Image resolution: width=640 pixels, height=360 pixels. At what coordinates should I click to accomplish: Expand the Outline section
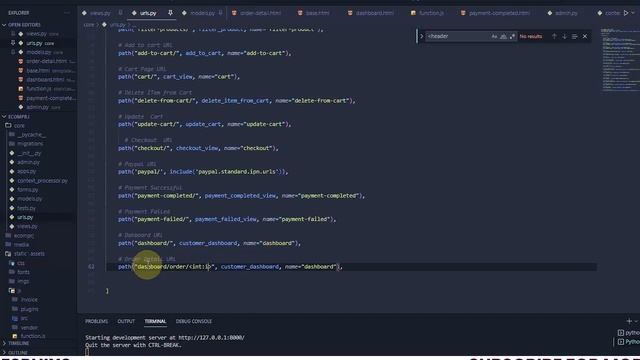[18, 352]
